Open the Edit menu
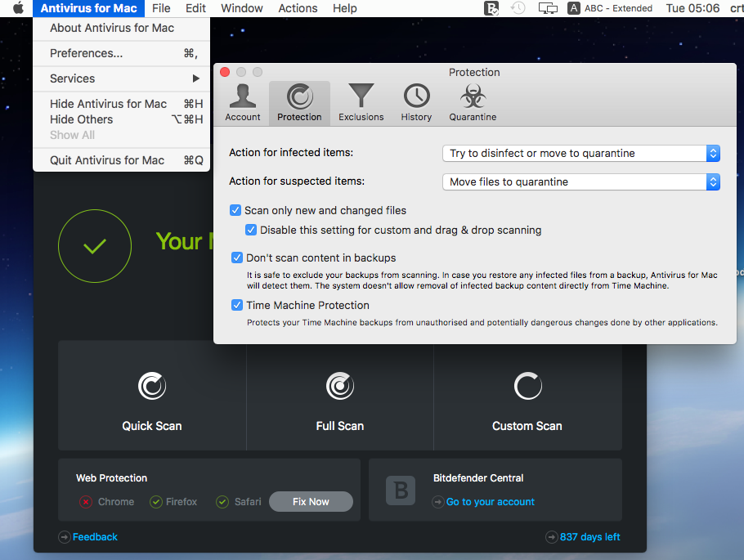Viewport: 744px width, 560px height. (195, 8)
